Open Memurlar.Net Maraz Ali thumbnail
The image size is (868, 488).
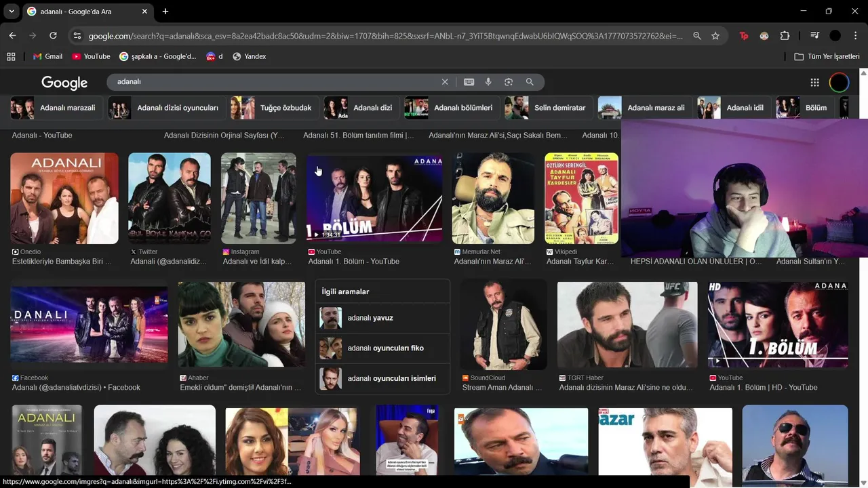[494, 198]
